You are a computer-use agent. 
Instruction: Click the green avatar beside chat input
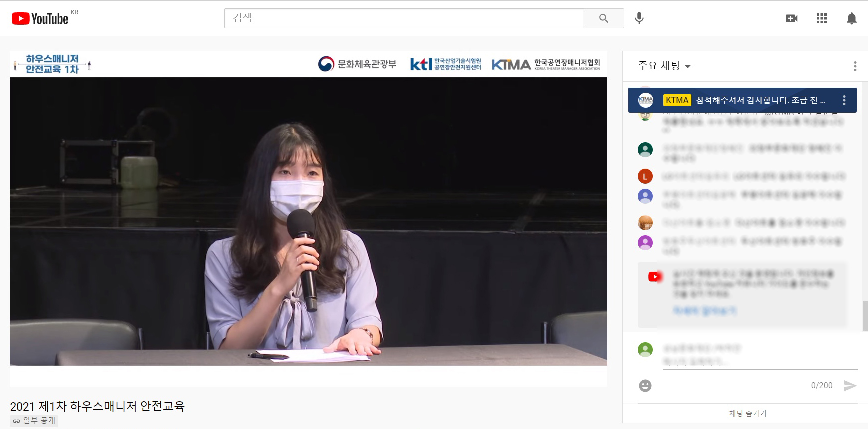coord(645,350)
